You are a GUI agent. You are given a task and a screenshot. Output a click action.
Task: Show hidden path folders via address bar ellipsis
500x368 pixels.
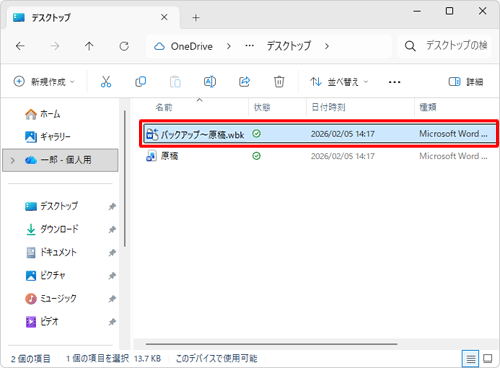click(x=249, y=46)
